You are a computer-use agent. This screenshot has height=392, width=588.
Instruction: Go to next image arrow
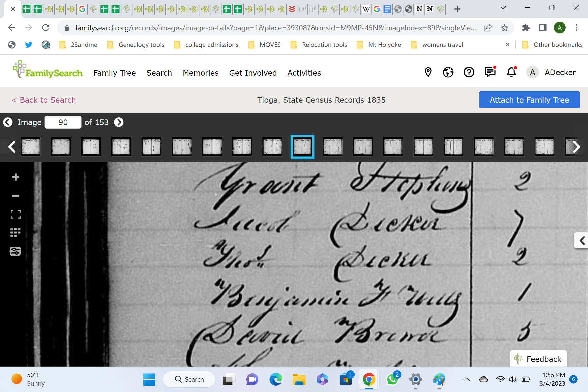[x=119, y=122]
